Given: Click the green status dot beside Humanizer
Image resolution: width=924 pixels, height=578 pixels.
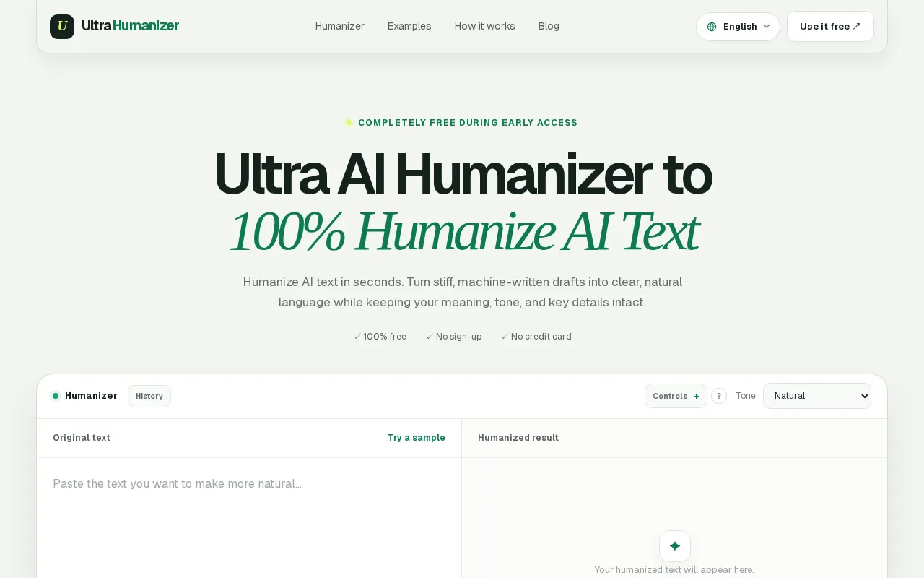Looking at the screenshot, I should pos(56,396).
